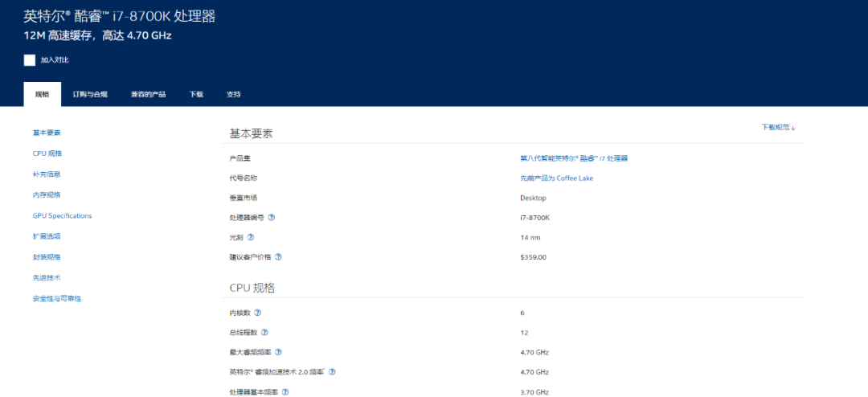Jump to CPU 规格 in the sidebar
868x397 pixels.
[x=47, y=153]
